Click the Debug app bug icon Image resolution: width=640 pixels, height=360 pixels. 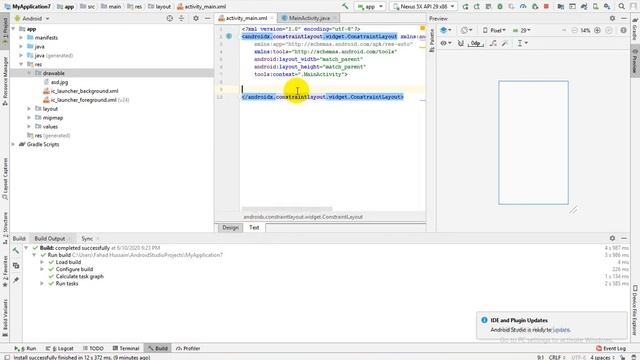pyautogui.click(x=500, y=7)
